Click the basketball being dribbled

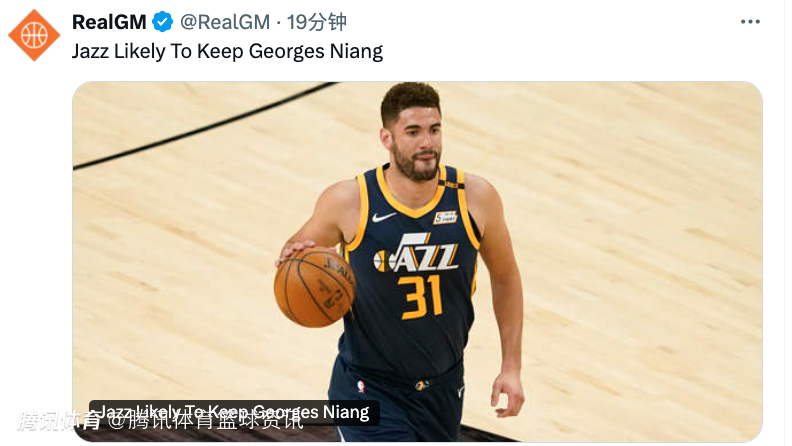[314, 287]
